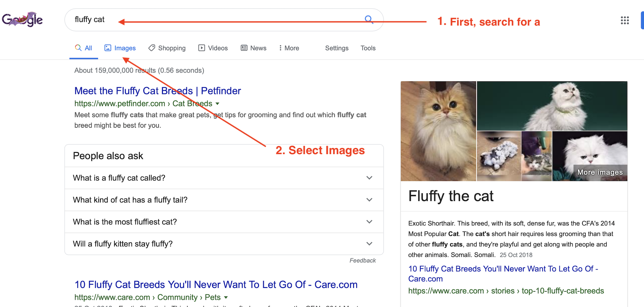Open the More menu with three dots
This screenshot has height=307, width=644.
(289, 48)
